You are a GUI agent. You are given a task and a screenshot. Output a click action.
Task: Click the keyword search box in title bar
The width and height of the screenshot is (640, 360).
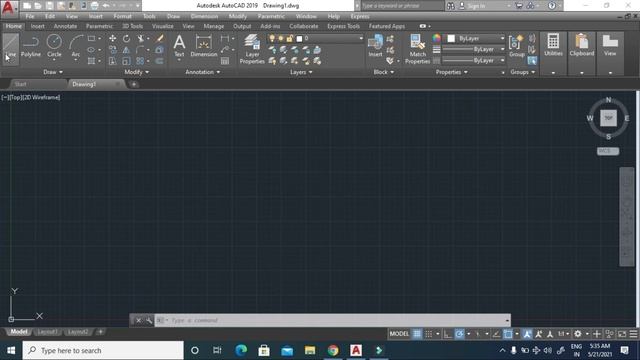pos(402,6)
